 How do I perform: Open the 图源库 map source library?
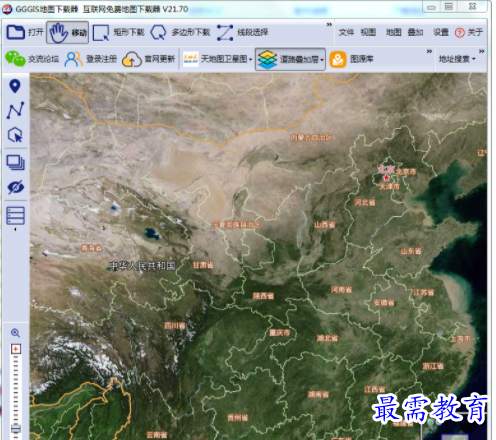[x=351, y=59]
